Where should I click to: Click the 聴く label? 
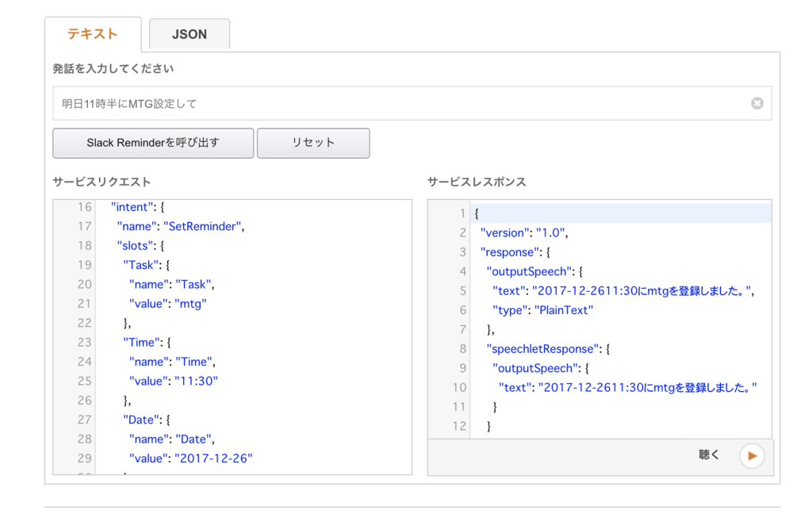709,455
